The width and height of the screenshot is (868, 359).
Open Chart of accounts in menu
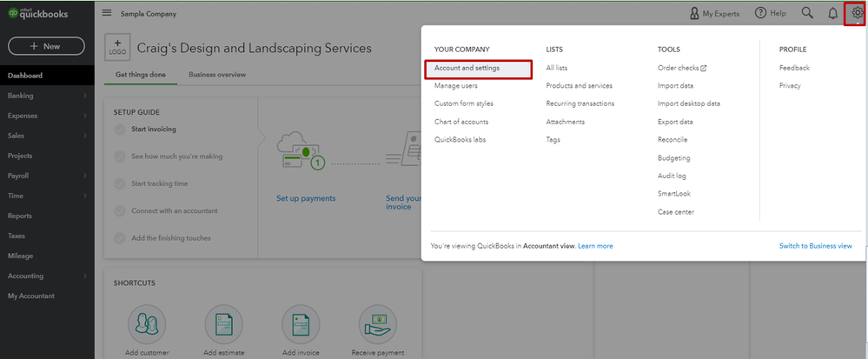coord(461,122)
